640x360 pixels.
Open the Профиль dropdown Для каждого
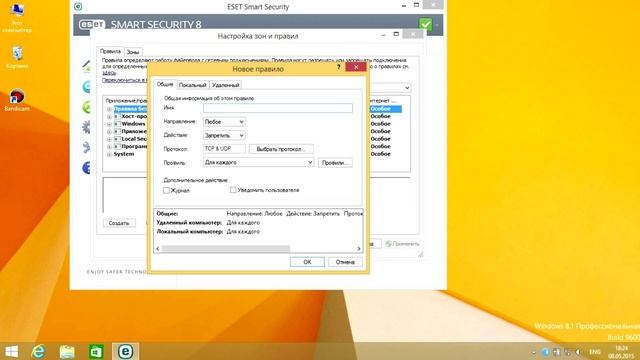pos(258,162)
